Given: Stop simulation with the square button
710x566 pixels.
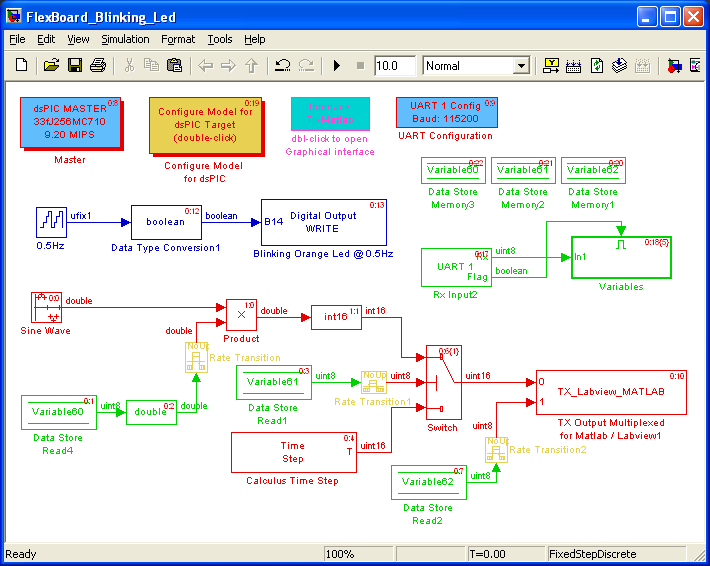Looking at the screenshot, I should tap(360, 66).
